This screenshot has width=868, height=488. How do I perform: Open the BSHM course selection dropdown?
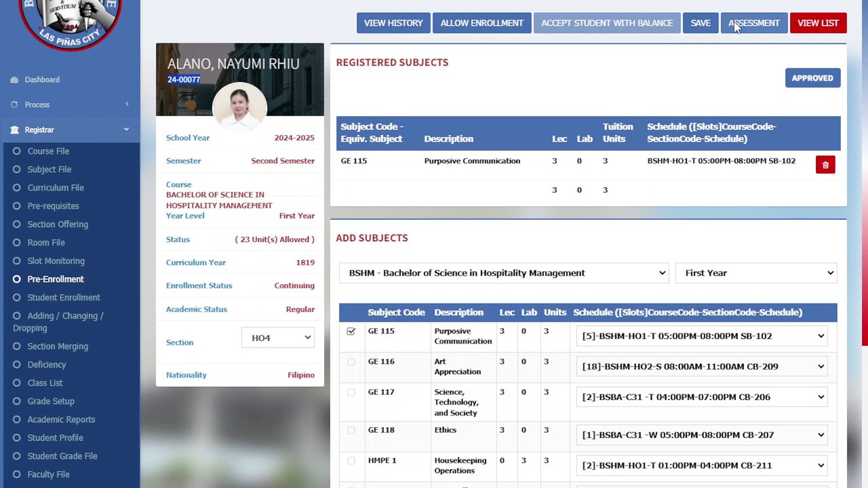click(x=504, y=273)
